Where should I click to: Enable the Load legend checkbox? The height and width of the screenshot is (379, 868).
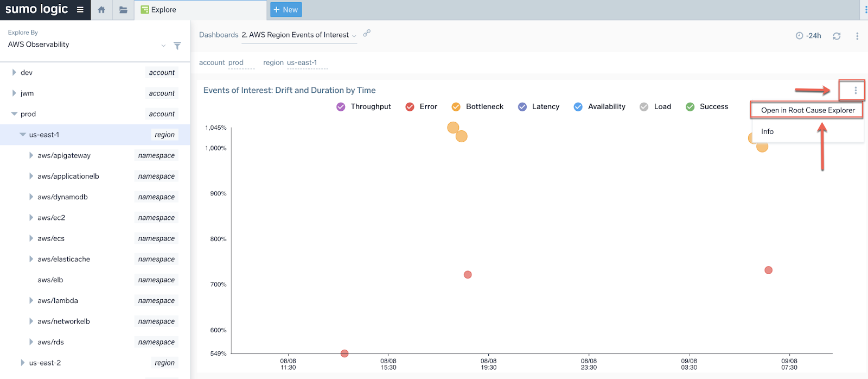coord(644,107)
